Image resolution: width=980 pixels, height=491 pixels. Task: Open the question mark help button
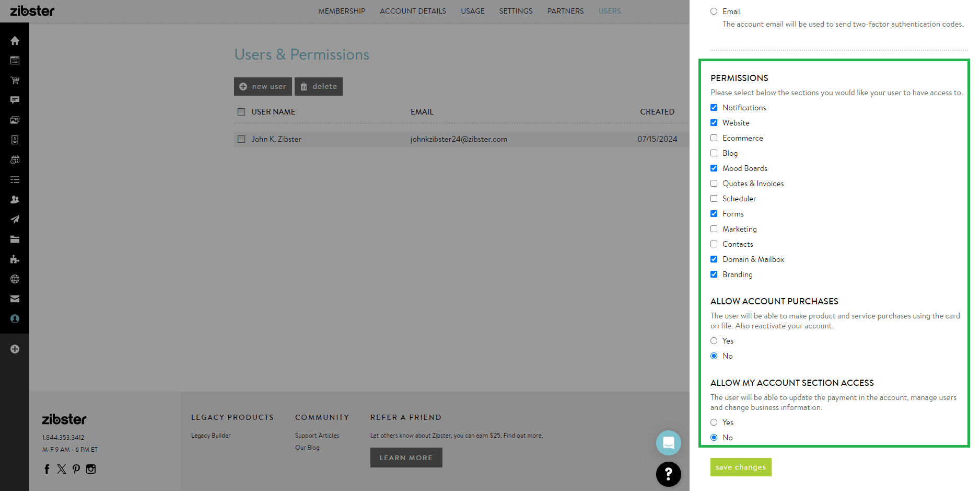669,474
